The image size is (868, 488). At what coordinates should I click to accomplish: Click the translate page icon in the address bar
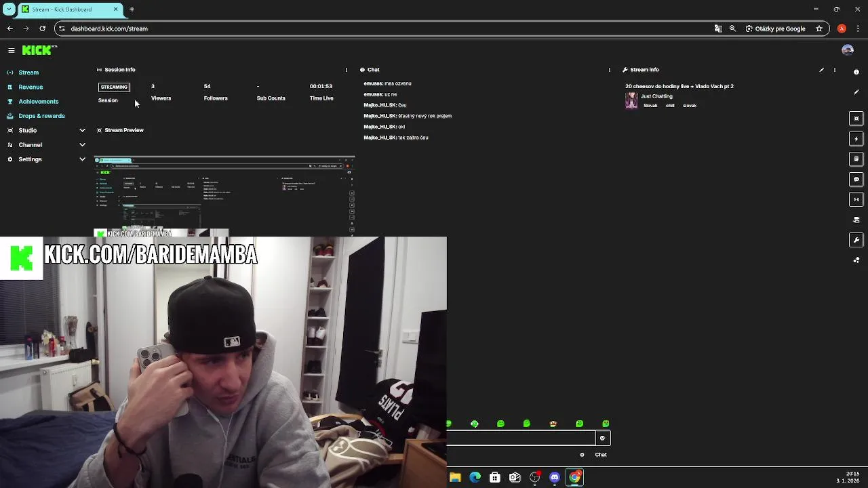click(x=718, y=28)
